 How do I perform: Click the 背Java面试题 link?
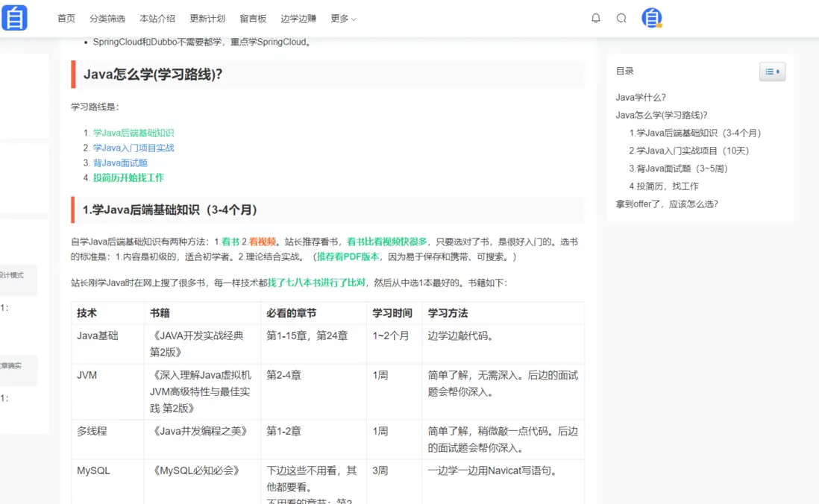point(119,163)
